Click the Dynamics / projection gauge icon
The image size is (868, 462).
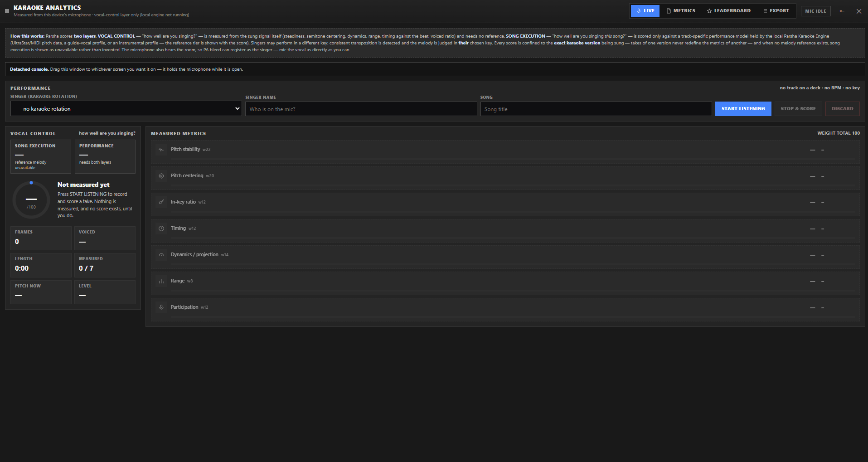(161, 255)
